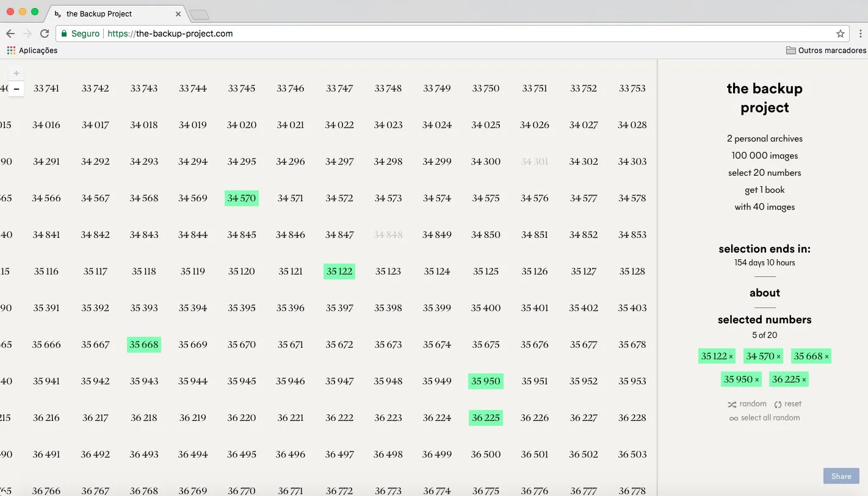Select number 35 397

[339, 308]
